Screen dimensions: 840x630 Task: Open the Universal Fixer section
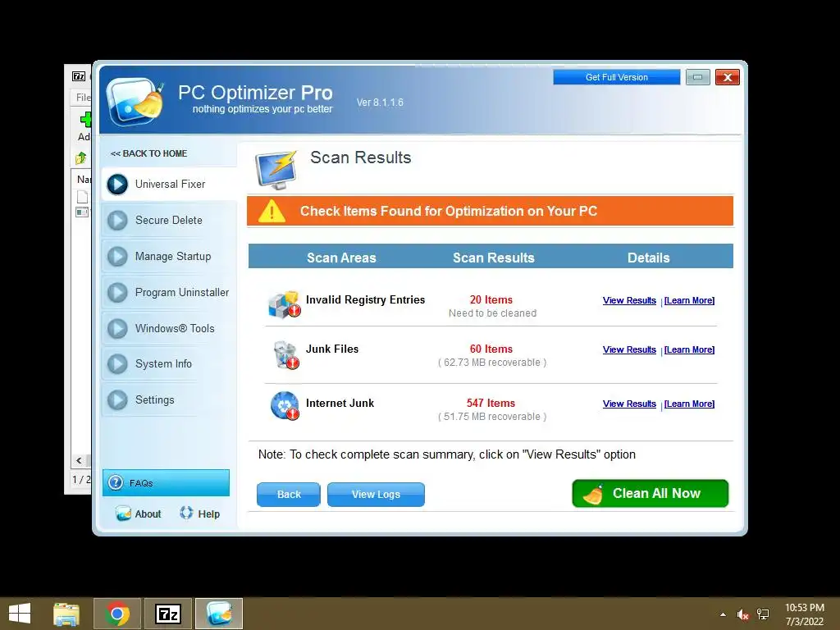169,185
